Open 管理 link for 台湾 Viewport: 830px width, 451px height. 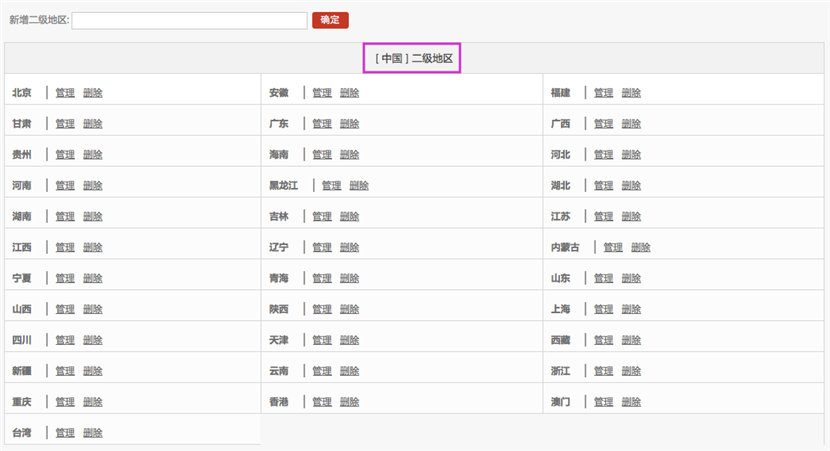click(65, 432)
